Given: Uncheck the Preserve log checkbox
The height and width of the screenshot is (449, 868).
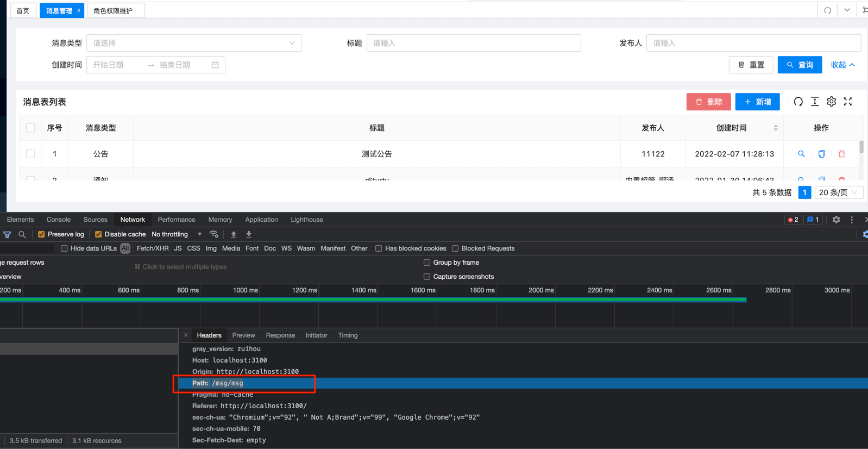Looking at the screenshot, I should [x=41, y=234].
